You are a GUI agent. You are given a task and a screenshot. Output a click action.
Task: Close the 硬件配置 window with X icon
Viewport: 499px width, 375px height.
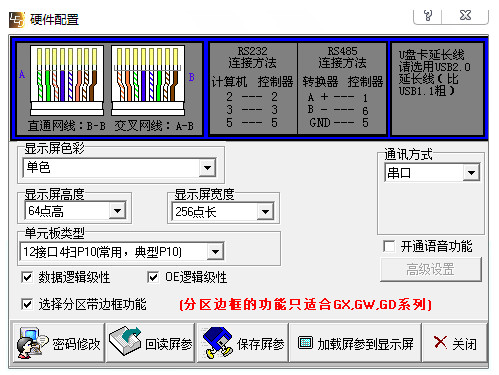pos(465,15)
